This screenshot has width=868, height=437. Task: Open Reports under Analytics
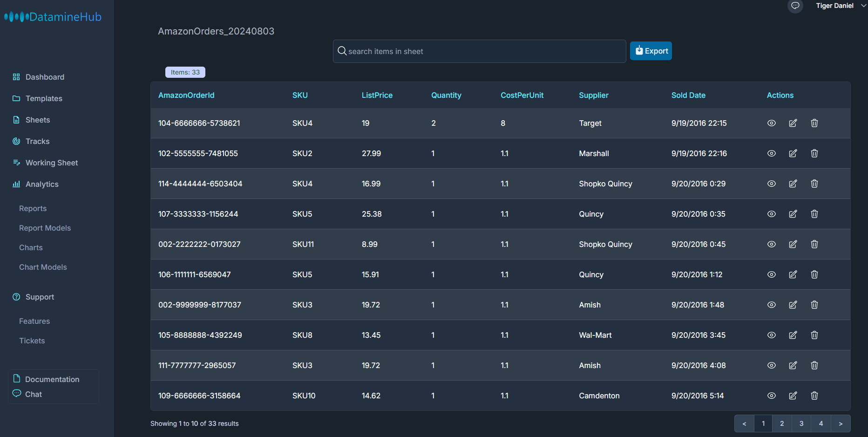click(x=33, y=208)
